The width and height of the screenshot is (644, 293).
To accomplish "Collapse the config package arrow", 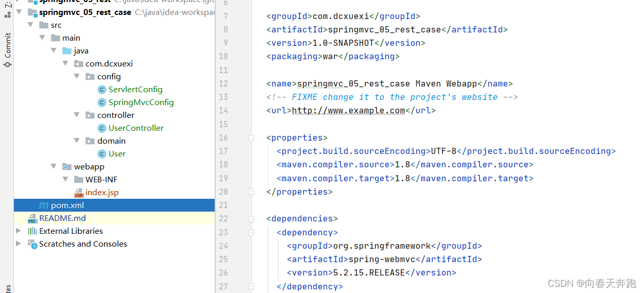I will (x=77, y=76).
